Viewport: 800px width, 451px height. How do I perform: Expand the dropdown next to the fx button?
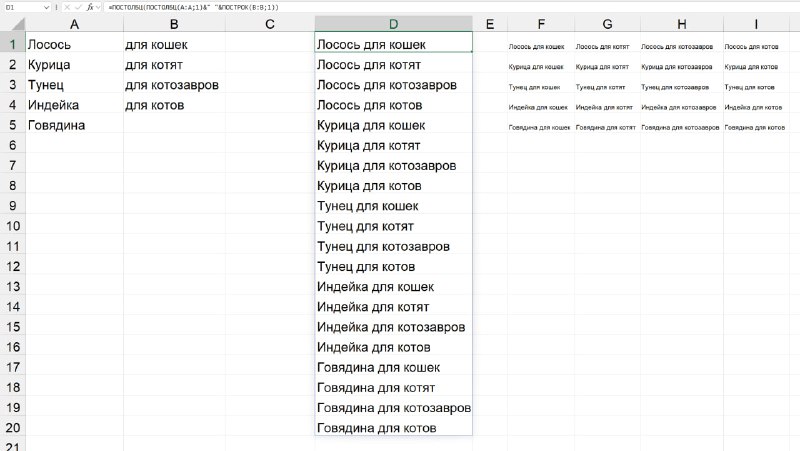click(98, 7)
